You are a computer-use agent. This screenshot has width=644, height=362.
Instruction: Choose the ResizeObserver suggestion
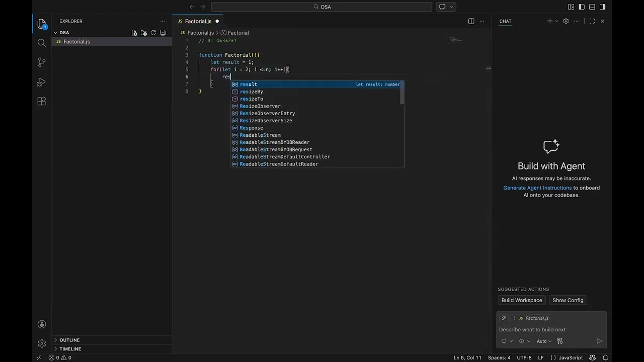317,106
